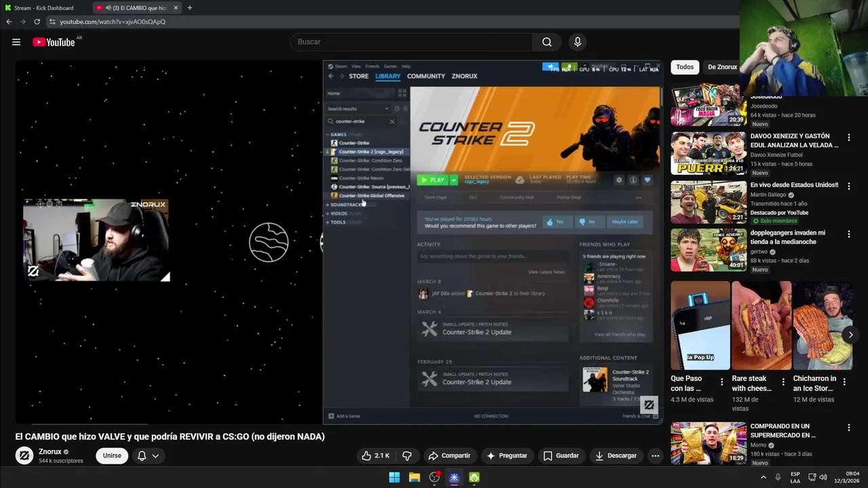This screenshot has width=868, height=488.
Task: Click the Preguntar button
Action: 507,455
